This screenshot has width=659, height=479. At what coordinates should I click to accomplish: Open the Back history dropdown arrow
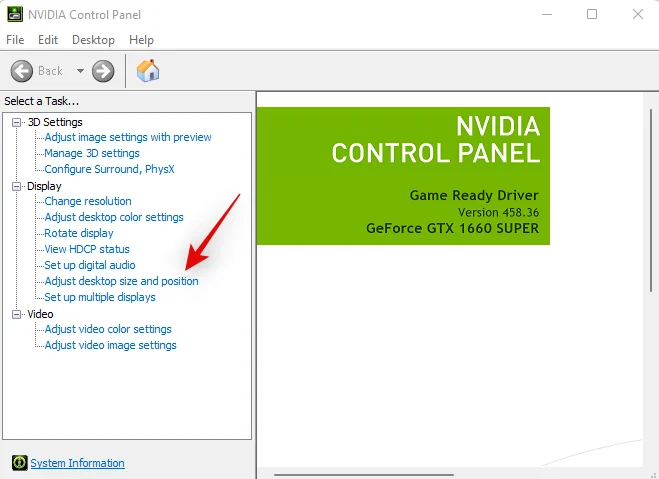pyautogui.click(x=80, y=71)
